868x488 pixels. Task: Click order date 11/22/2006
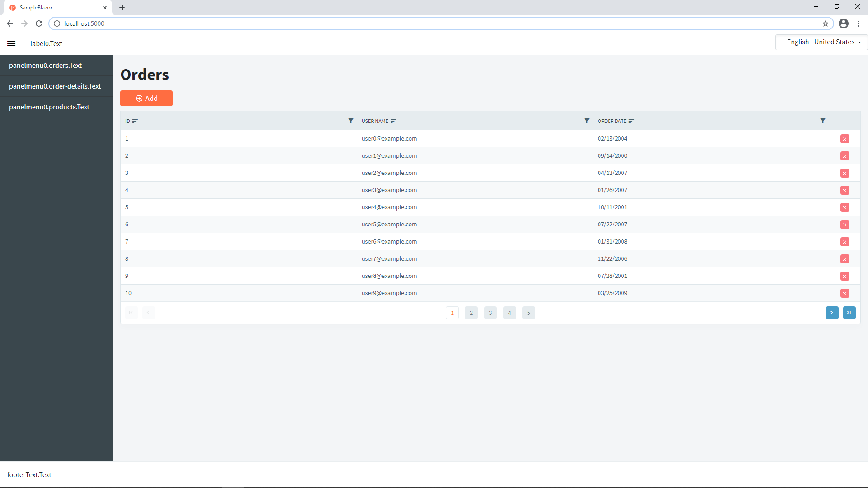[612, 259]
